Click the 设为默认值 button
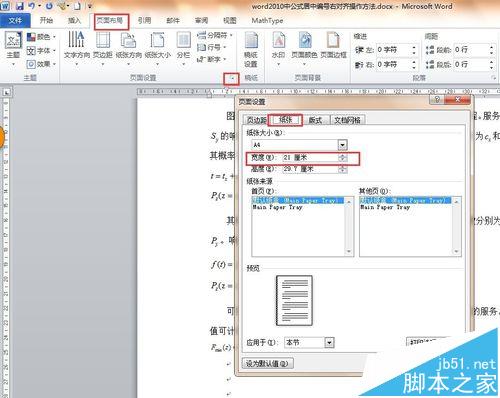The height and width of the screenshot is (398, 500). (268, 363)
